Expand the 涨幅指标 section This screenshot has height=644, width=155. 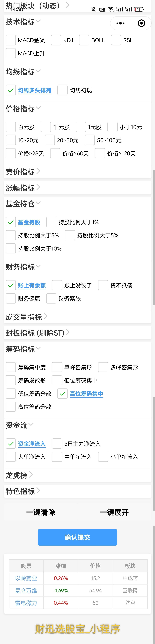38,187
